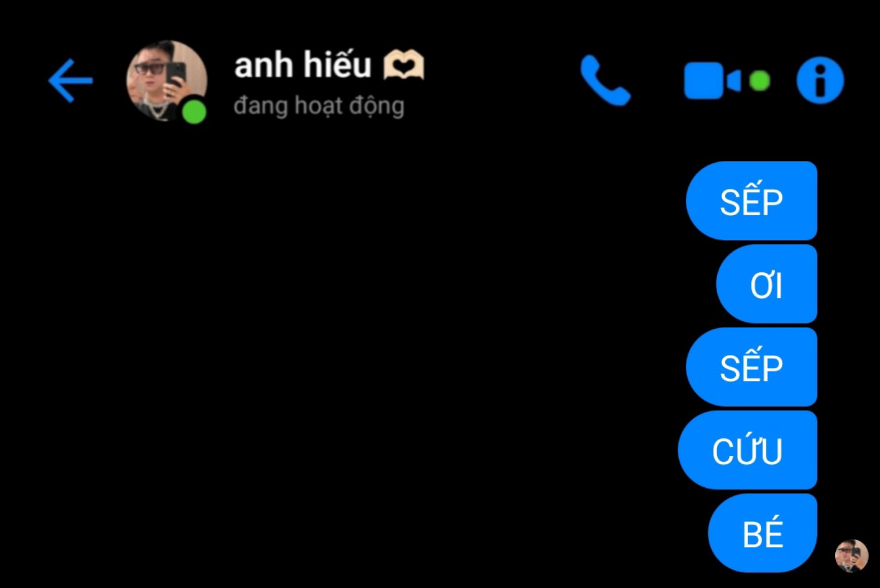Tap small read-receipt avatar near BÉ message
This screenshot has height=588, width=880.
click(x=851, y=555)
